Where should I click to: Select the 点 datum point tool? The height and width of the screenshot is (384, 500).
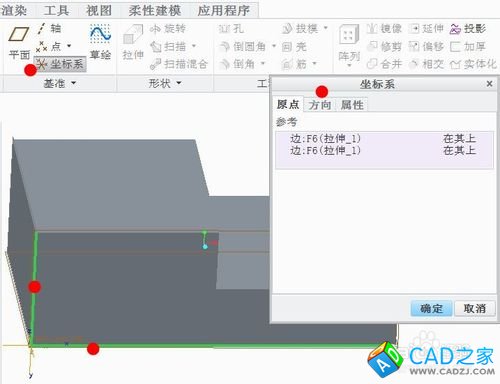tap(49, 46)
